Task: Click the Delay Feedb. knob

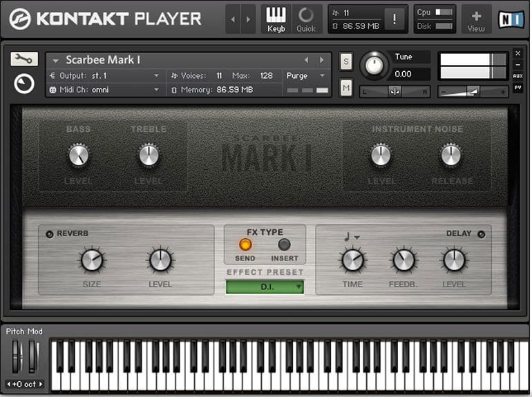Action: [x=403, y=260]
